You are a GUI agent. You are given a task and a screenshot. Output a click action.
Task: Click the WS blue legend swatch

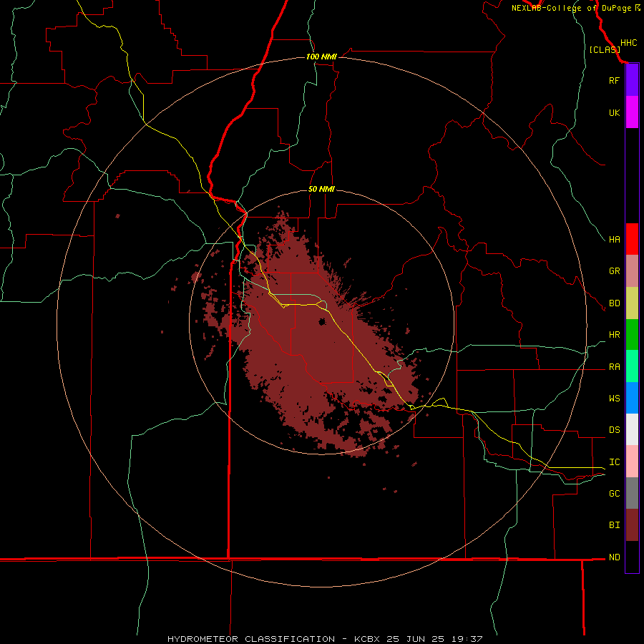click(x=632, y=398)
